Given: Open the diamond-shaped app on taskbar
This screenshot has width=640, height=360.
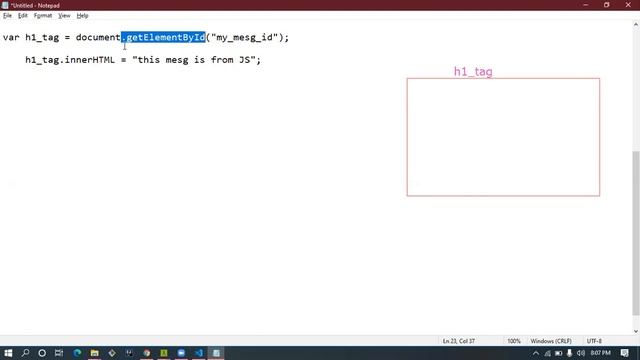Looking at the screenshot, I should click(112, 353).
